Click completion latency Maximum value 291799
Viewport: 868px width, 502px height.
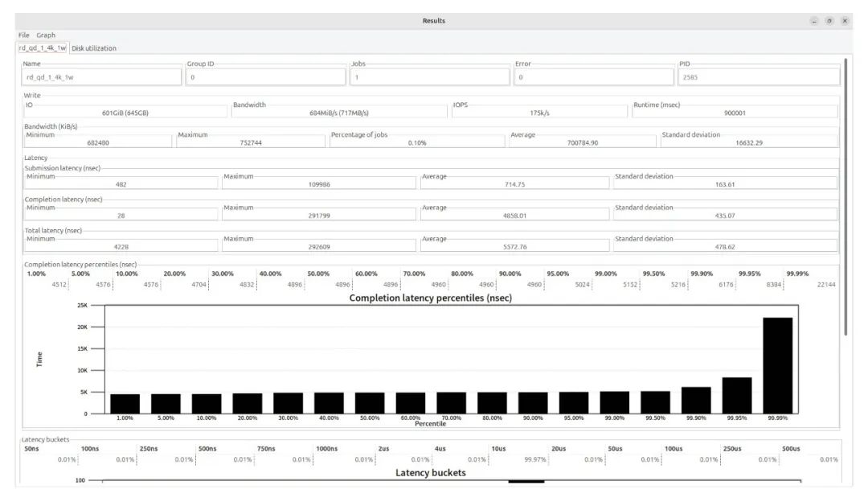(x=319, y=216)
